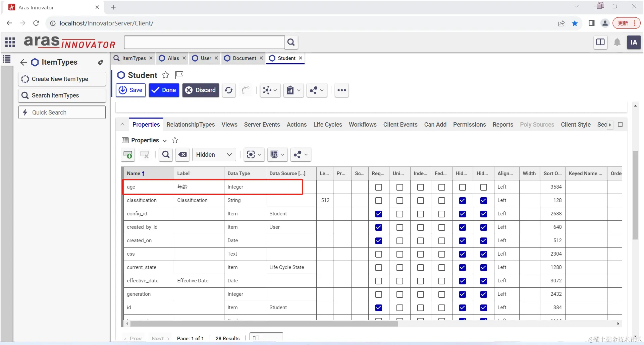Uncheck Required for config_id
644x345 pixels.
[379, 214]
